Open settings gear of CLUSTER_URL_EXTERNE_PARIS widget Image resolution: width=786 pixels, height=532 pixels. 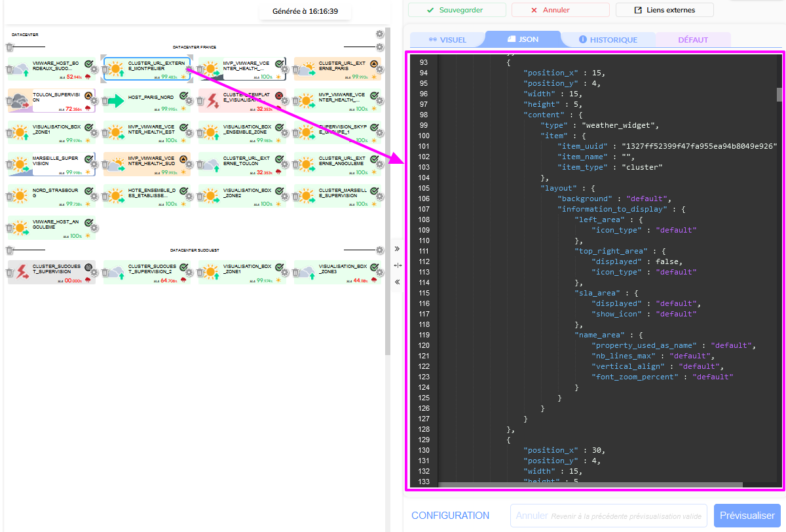(380, 69)
